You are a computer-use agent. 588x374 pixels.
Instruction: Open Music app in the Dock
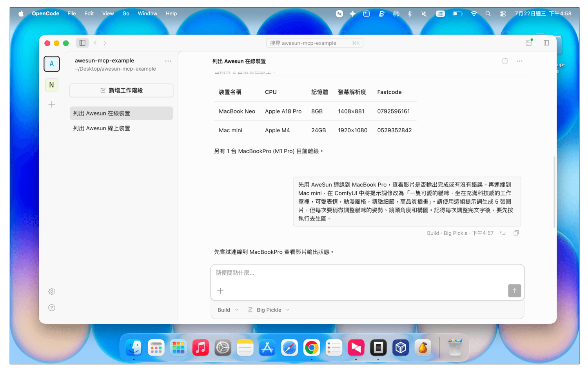201,348
